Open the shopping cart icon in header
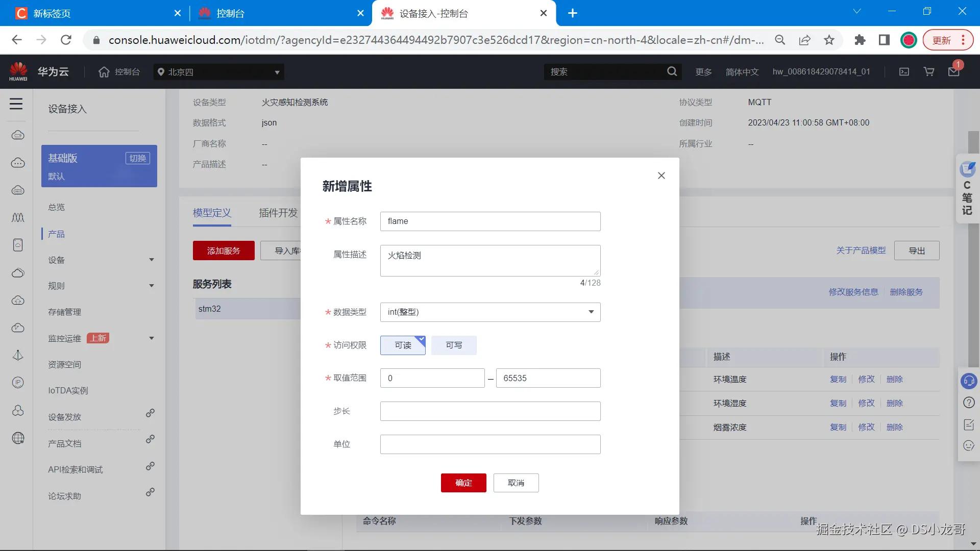Image resolution: width=980 pixels, height=551 pixels. click(x=929, y=72)
